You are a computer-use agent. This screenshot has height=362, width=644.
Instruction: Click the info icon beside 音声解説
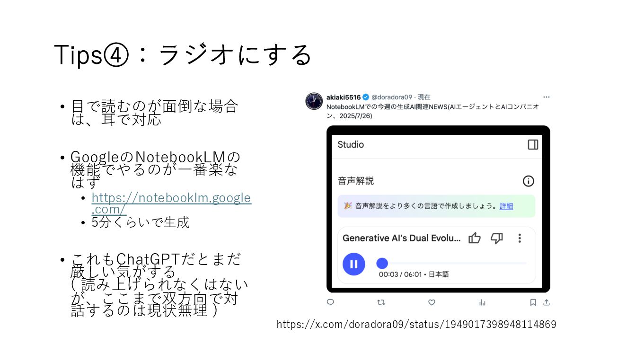tap(529, 181)
